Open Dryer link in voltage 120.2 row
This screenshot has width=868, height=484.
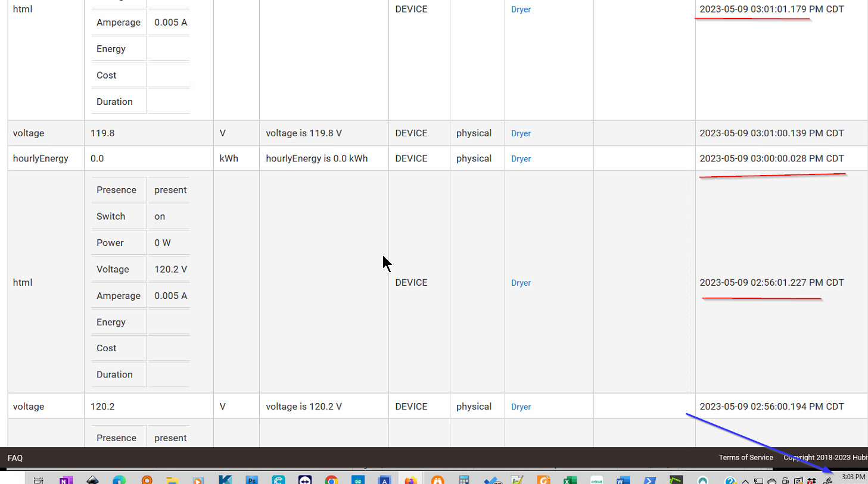point(521,407)
